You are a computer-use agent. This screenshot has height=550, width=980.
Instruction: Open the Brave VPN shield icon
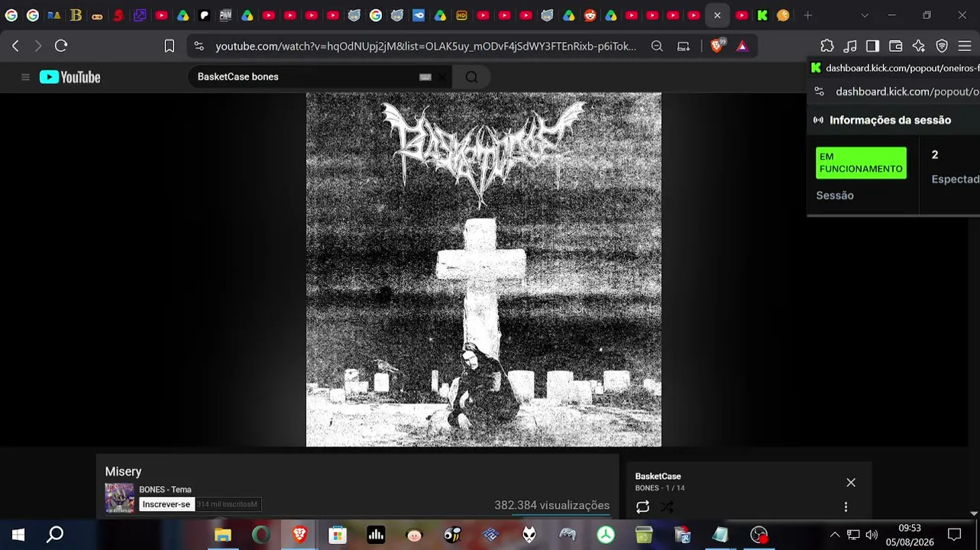coord(942,46)
